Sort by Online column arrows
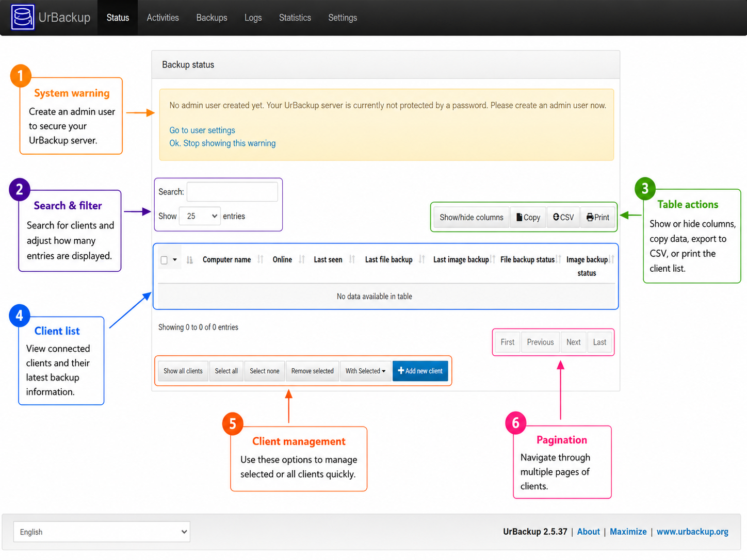The width and height of the screenshot is (747, 560). point(302,259)
